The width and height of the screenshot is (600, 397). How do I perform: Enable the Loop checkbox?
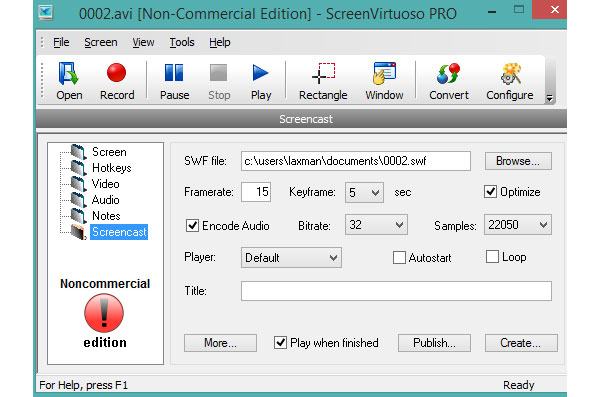pos(492,256)
